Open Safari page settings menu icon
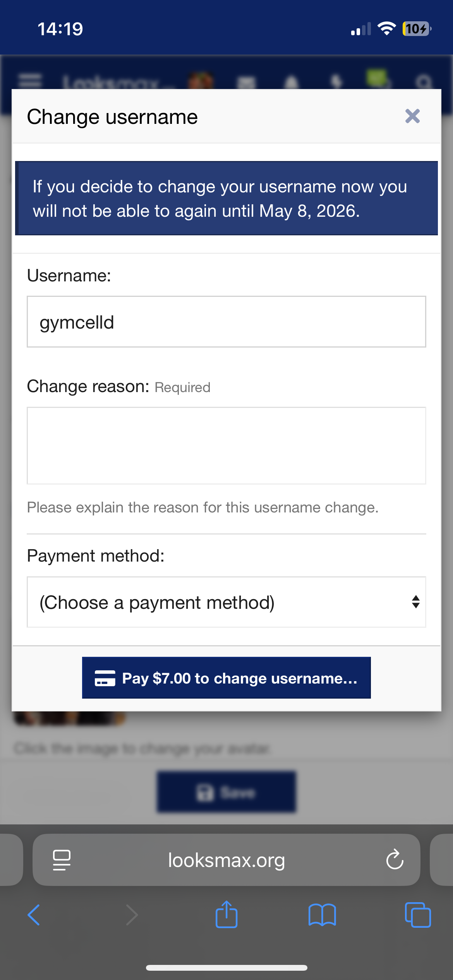The image size is (453, 980). (x=62, y=860)
